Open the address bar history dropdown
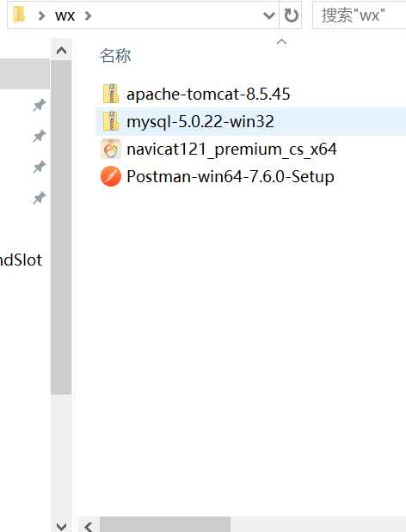Viewport: 406px width, 532px height. (269, 15)
